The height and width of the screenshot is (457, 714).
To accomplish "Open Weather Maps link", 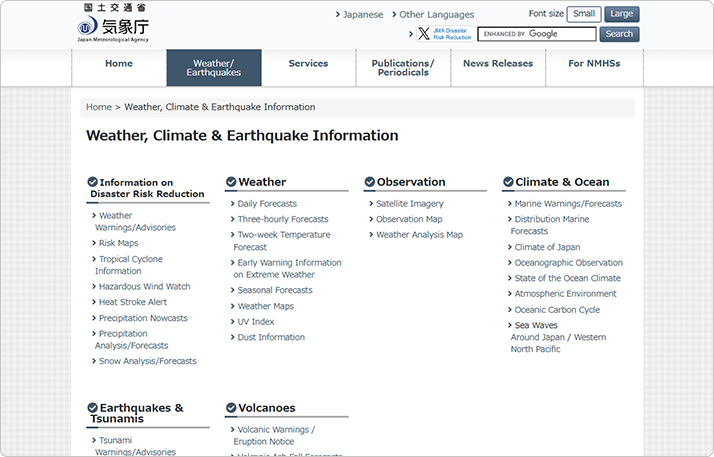I will 265,306.
